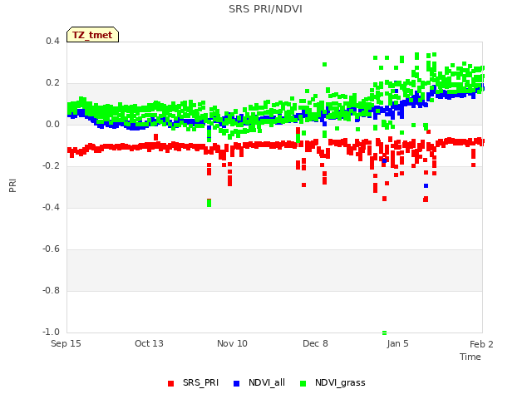Click the Nov 10 axis tick label
This screenshot has width=532, height=399.
[232, 343]
